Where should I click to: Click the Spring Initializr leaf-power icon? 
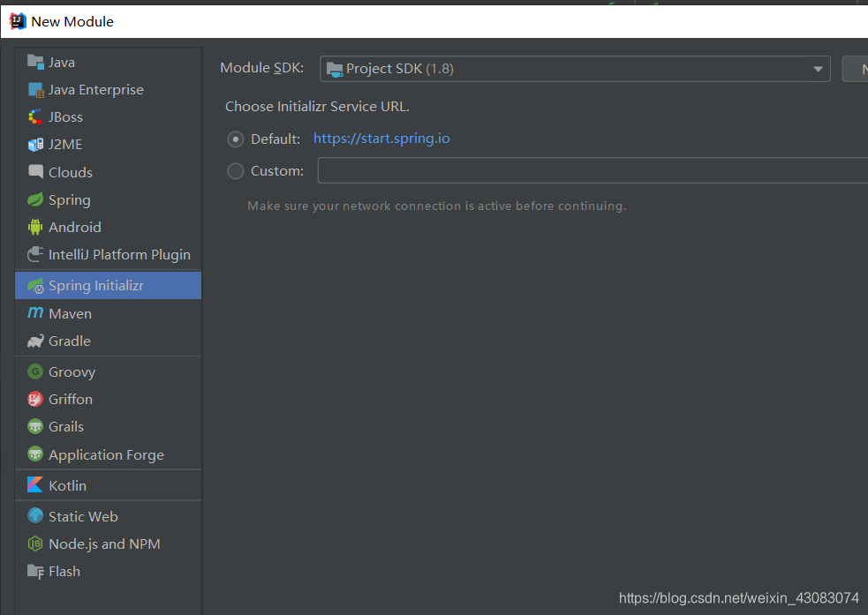click(x=35, y=286)
